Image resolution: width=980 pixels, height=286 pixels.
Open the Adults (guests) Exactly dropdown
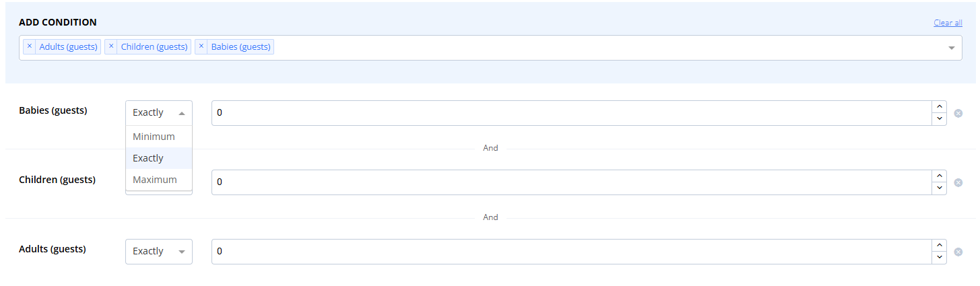159,252
